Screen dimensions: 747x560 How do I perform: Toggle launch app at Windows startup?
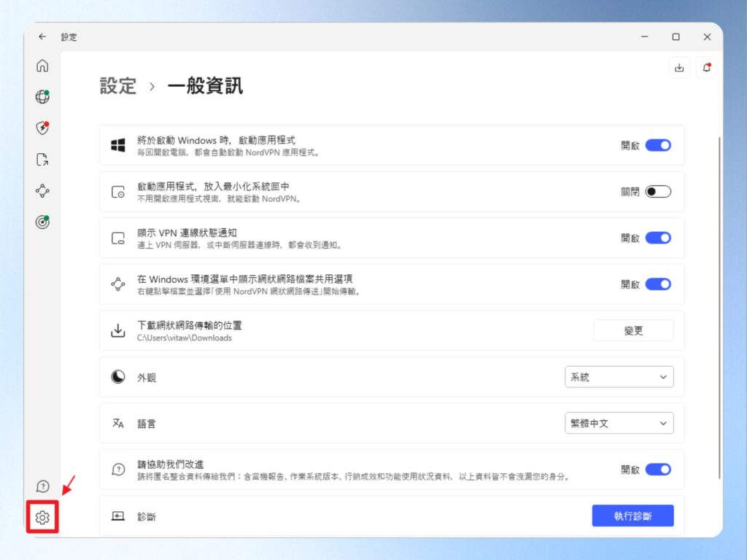(x=658, y=145)
